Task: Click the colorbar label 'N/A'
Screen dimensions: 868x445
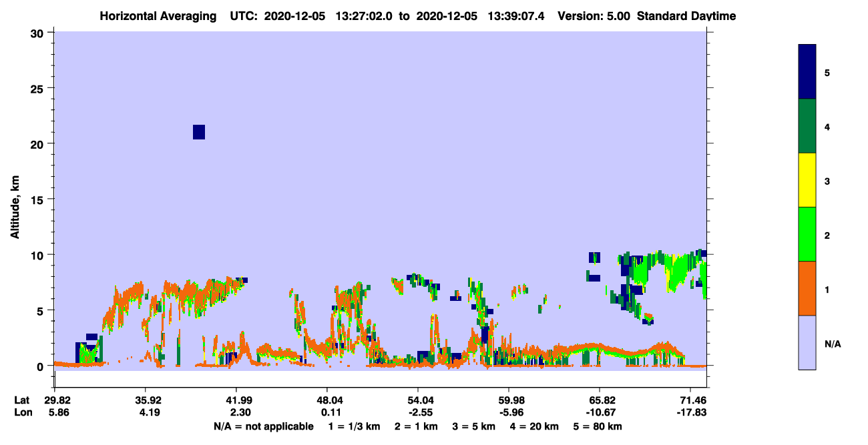Action: coord(833,344)
